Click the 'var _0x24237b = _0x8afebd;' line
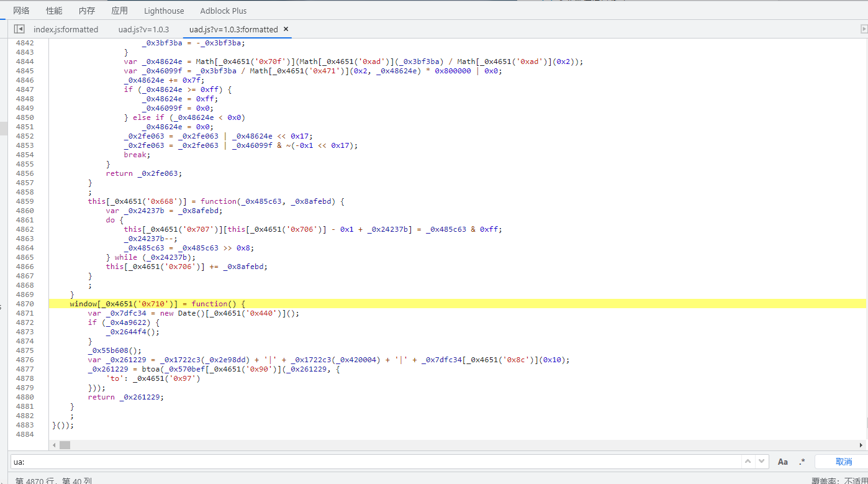This screenshot has width=868, height=484. [x=164, y=211]
